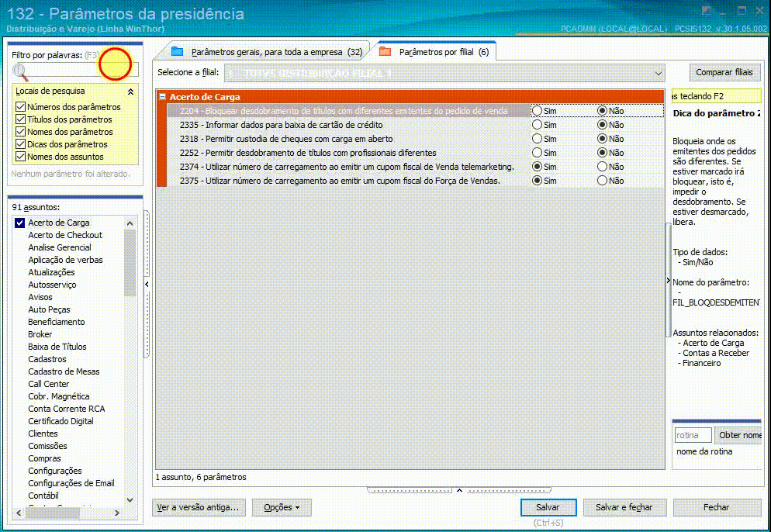771x532 pixels.
Task: Open the Selecione a filial dropdown
Action: [x=658, y=73]
